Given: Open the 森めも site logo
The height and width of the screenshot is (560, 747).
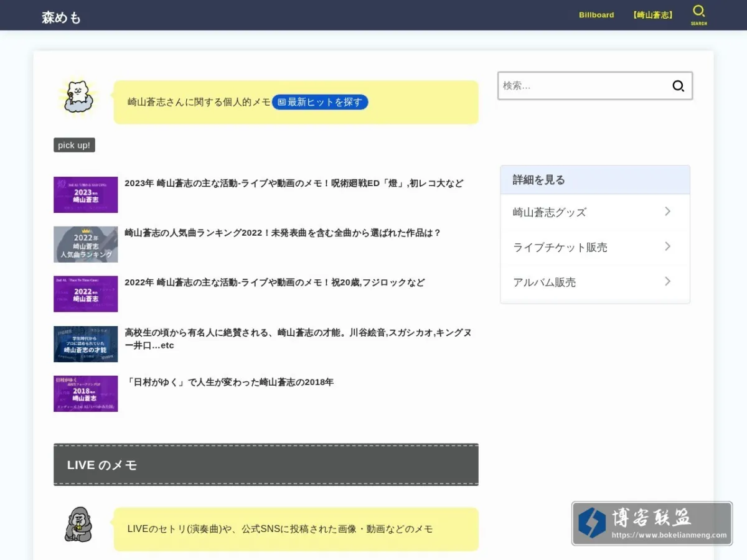Looking at the screenshot, I should coord(62,17).
